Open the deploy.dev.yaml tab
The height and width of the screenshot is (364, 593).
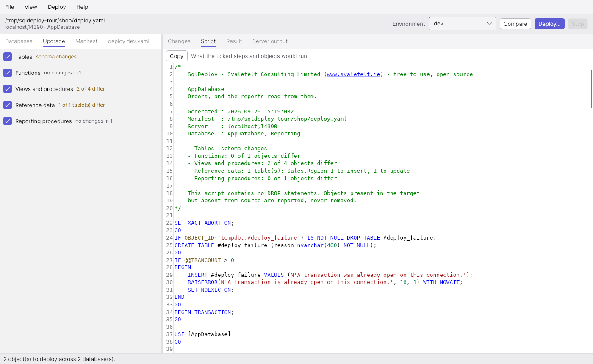[129, 41]
